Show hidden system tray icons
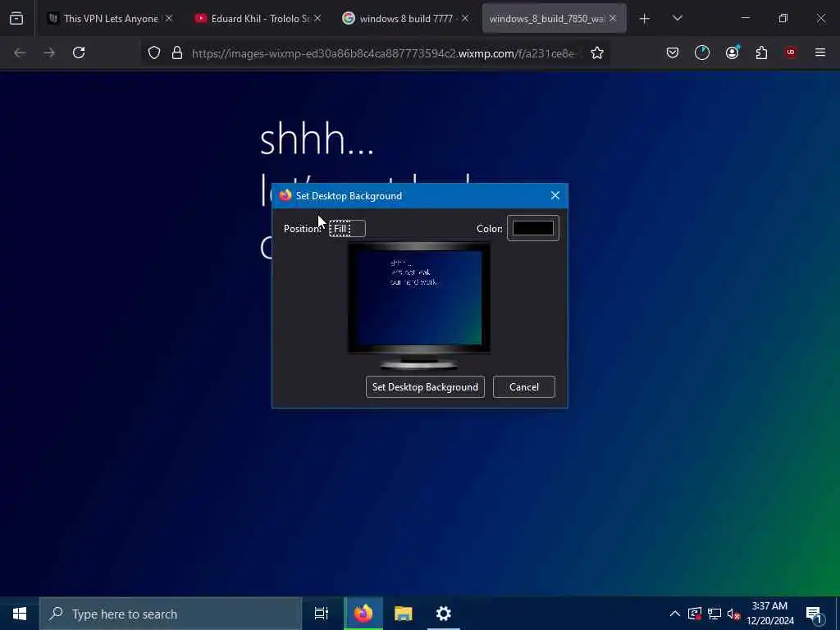 point(675,614)
